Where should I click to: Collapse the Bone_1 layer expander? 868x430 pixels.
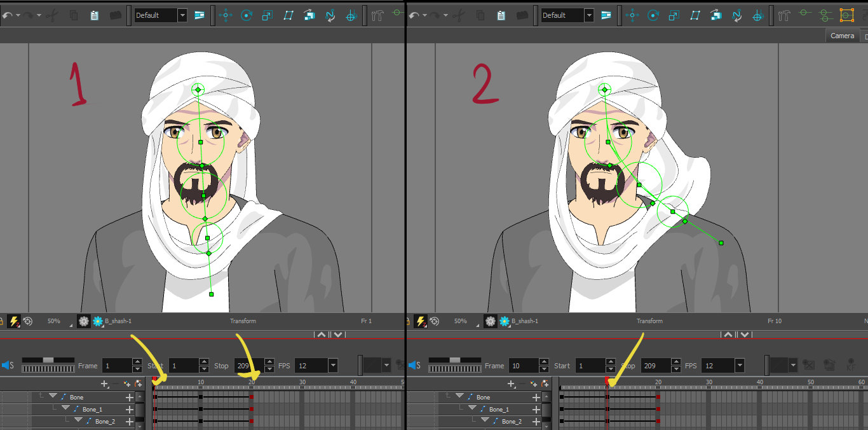65,409
